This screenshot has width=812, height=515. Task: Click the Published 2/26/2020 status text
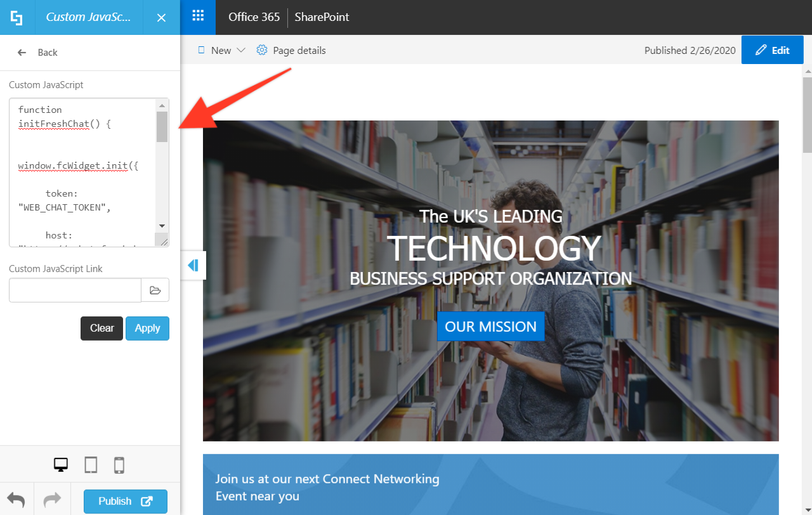coord(690,50)
